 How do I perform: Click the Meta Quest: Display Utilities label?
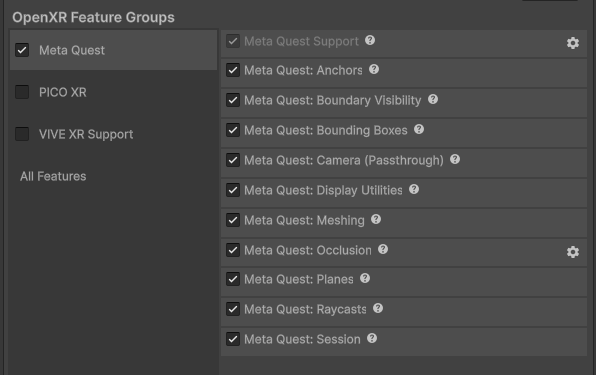323,190
